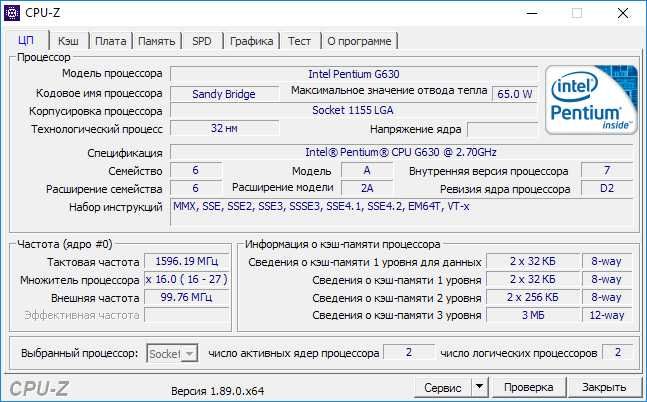This screenshot has height=402, width=647.
Task: Open the Сервис dropdown arrow
Action: pyautogui.click(x=479, y=388)
